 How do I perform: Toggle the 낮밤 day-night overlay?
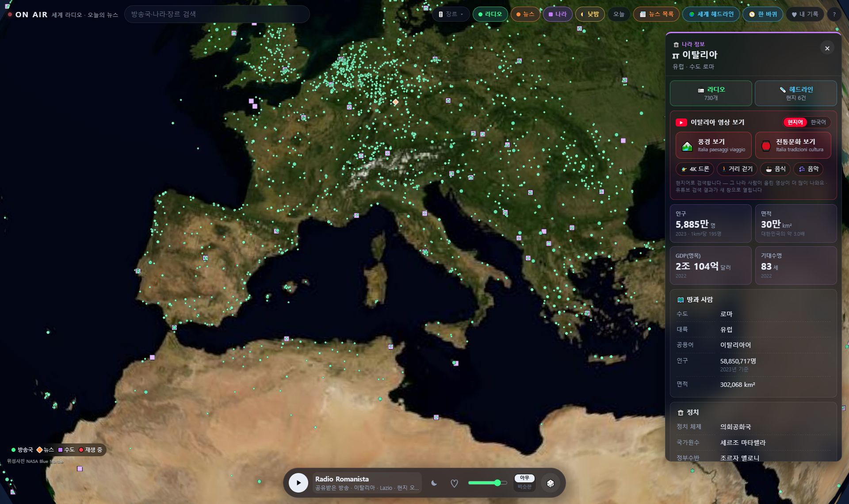click(x=590, y=14)
